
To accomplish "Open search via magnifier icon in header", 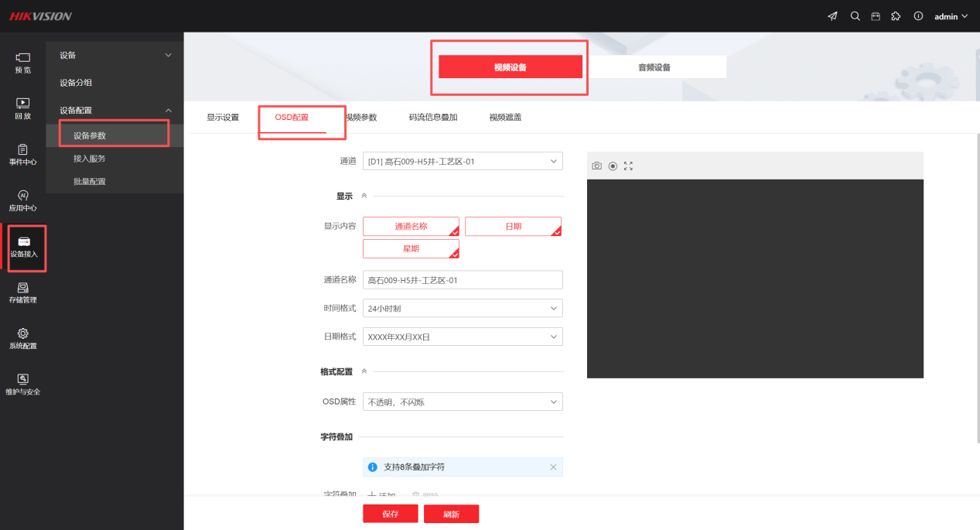I will point(855,16).
